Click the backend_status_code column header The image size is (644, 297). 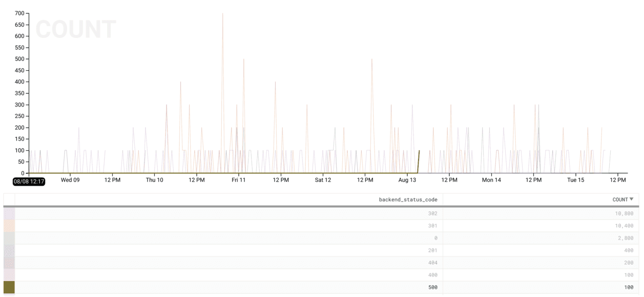point(408,200)
